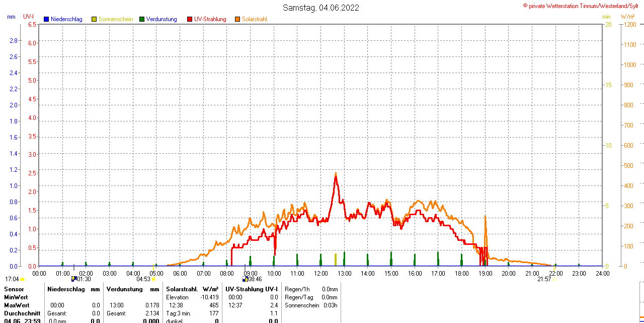Image resolution: width=644 pixels, height=323 pixels.
Task: Click the Sonnenschein legend label
Action: pyautogui.click(x=116, y=19)
